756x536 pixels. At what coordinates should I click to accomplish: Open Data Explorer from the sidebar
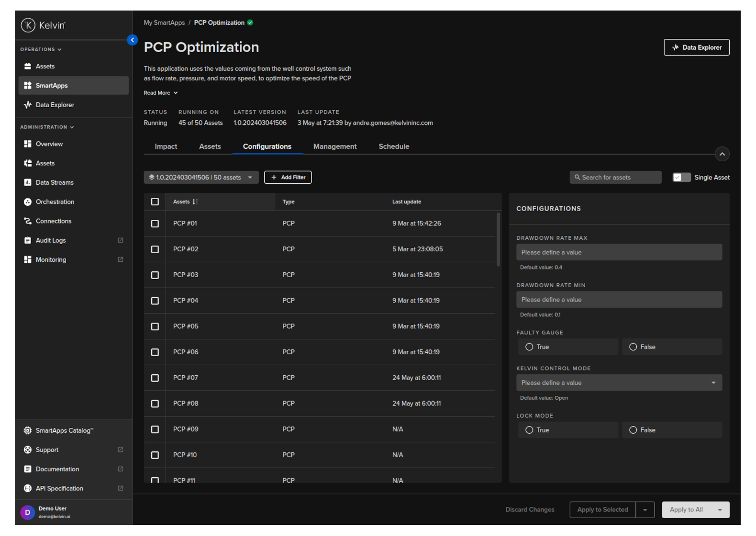tap(55, 105)
